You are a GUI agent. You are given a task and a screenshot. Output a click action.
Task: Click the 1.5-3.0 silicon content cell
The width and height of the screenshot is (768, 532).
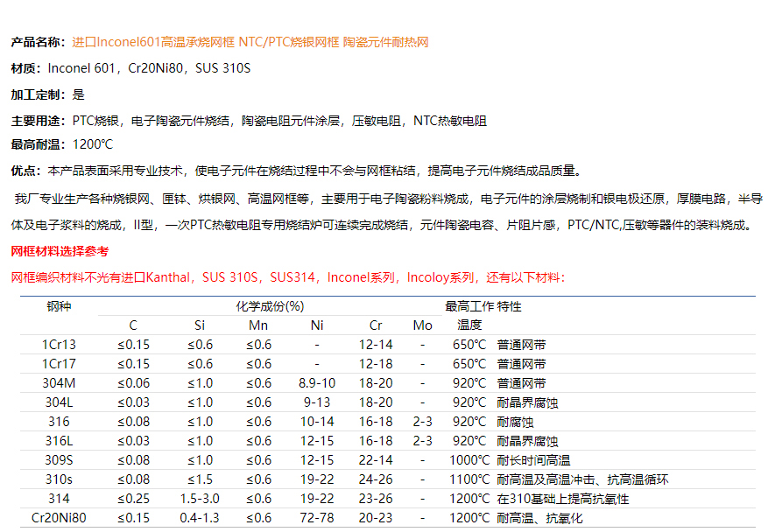pyautogui.click(x=200, y=499)
